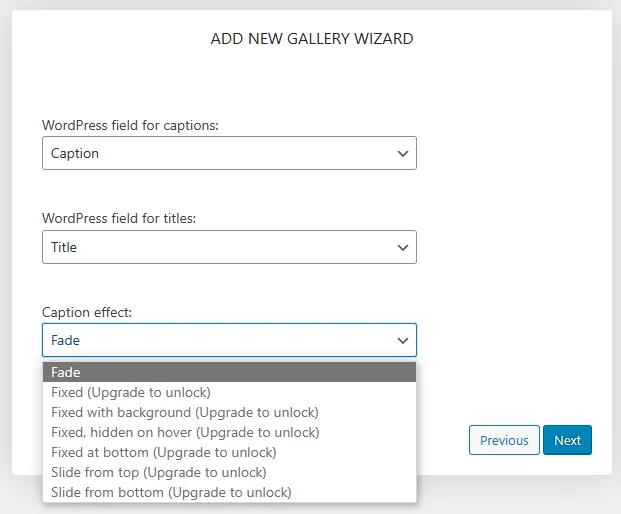Select Fixed, hidden on hover option
Viewport: 621px width, 514px height.
[185, 432]
